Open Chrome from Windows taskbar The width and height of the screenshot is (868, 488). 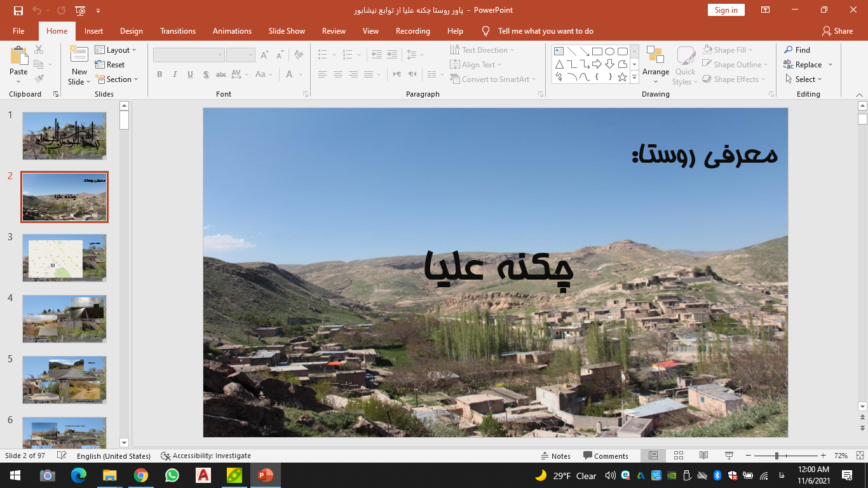pyautogui.click(x=141, y=475)
